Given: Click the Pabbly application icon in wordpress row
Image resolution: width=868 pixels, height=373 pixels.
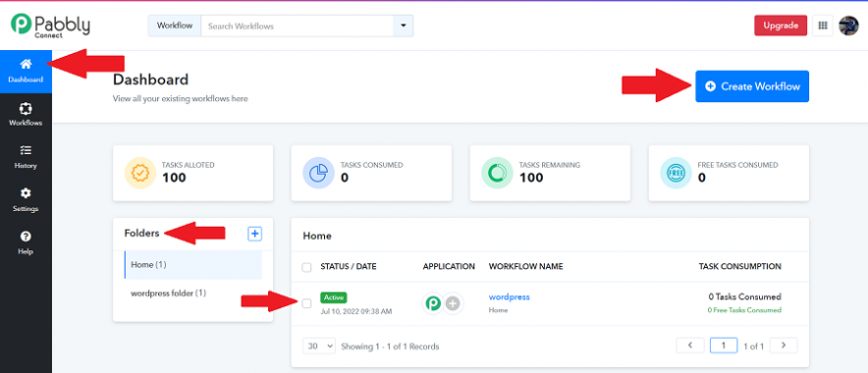Looking at the screenshot, I should tap(433, 303).
